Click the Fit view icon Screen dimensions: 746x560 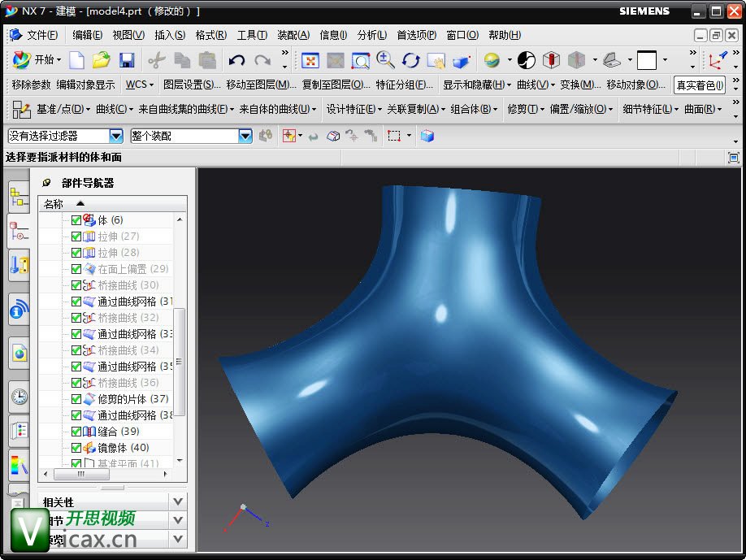point(310,60)
